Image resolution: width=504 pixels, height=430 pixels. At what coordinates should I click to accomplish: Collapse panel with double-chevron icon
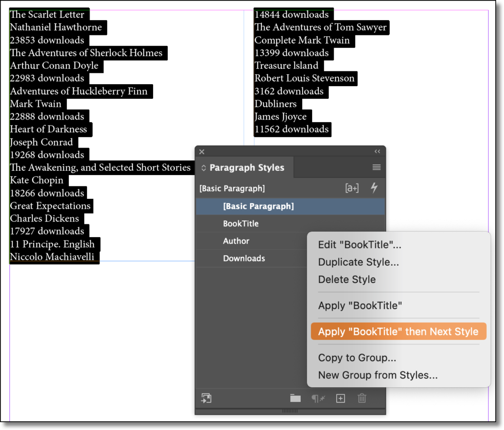[378, 152]
